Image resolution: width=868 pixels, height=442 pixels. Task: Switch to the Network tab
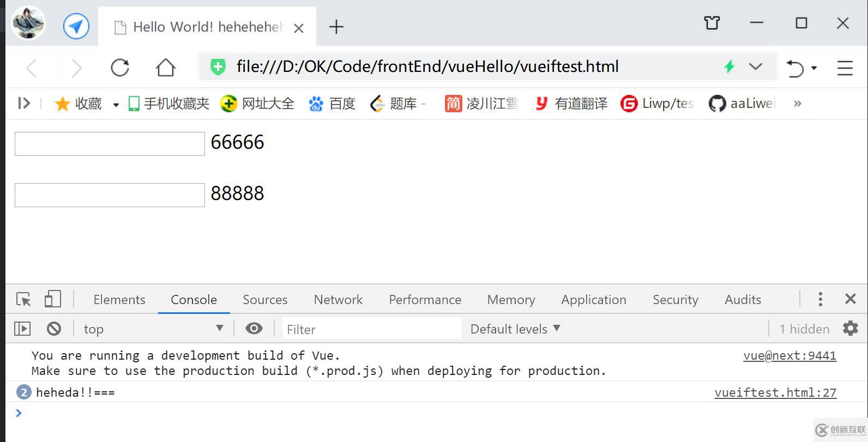click(338, 300)
